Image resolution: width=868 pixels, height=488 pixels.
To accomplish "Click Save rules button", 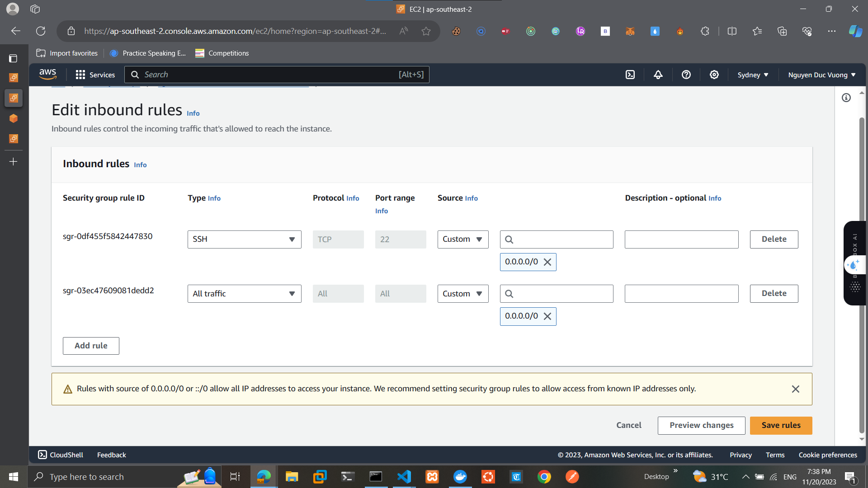I will click(781, 426).
